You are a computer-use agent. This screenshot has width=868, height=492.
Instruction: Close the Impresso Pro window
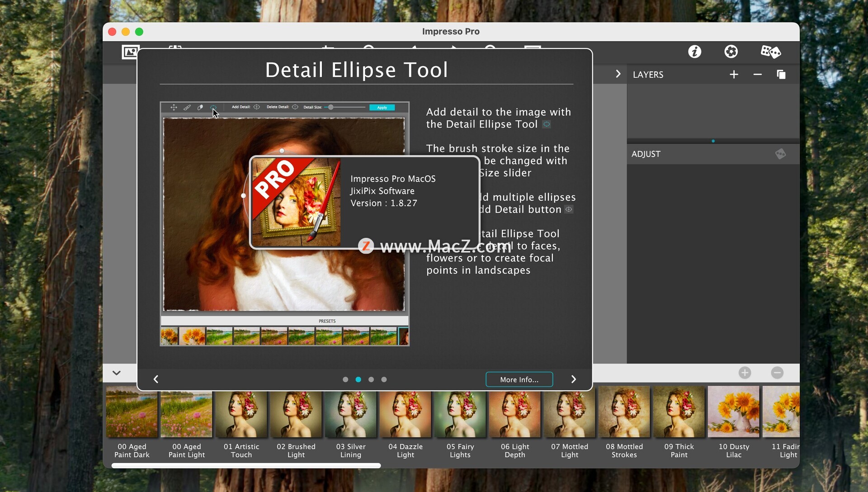pos(112,32)
